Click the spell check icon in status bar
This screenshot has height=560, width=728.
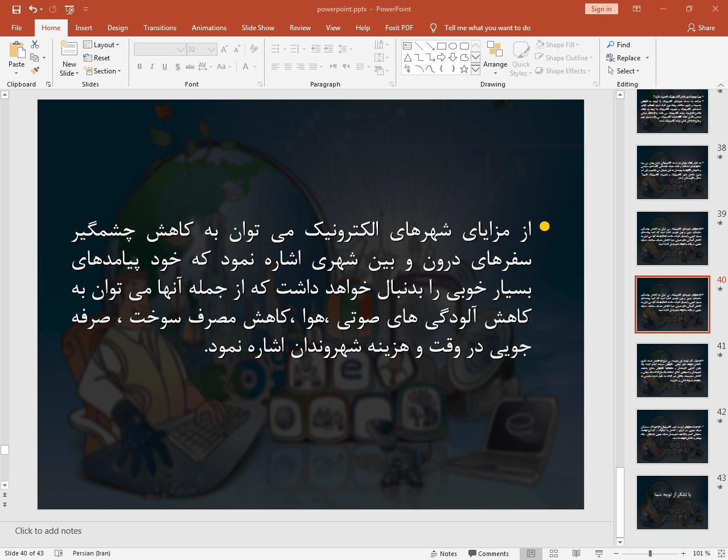[x=58, y=553]
